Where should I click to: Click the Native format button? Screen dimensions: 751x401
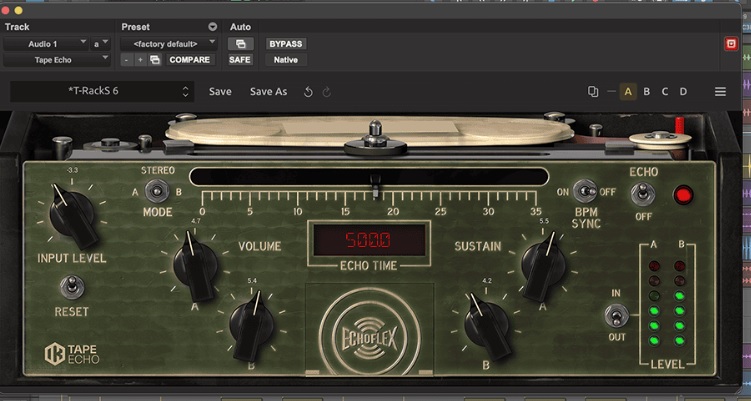286,60
